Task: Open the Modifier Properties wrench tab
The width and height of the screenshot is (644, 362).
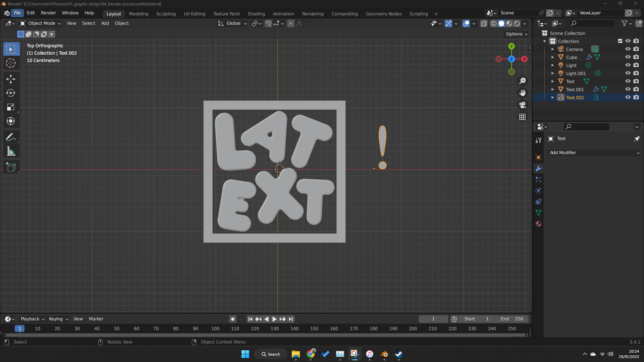Action: (x=538, y=169)
